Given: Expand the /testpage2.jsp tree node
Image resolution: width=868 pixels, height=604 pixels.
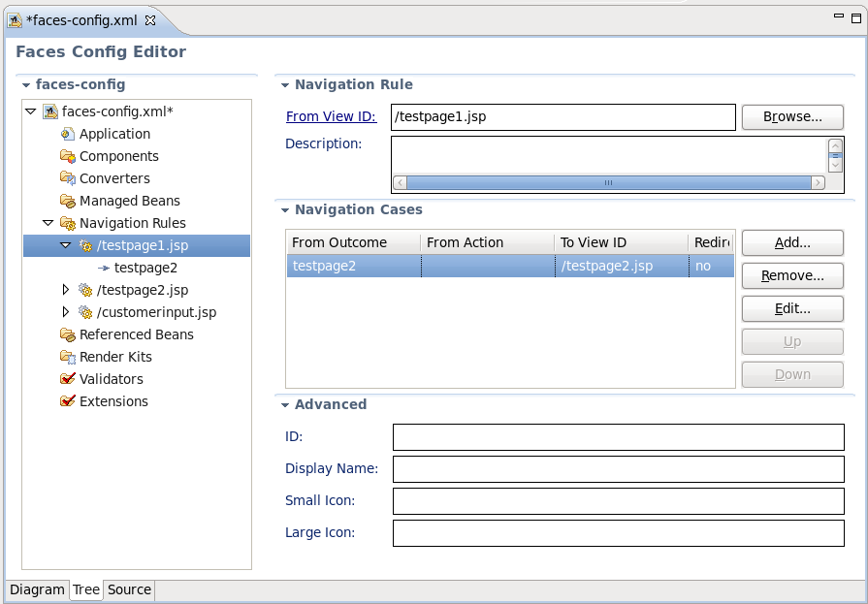Looking at the screenshot, I should (x=64, y=290).
